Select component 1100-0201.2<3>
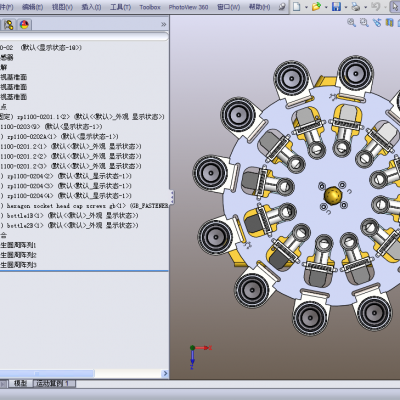400x400 pixels. coord(71,166)
